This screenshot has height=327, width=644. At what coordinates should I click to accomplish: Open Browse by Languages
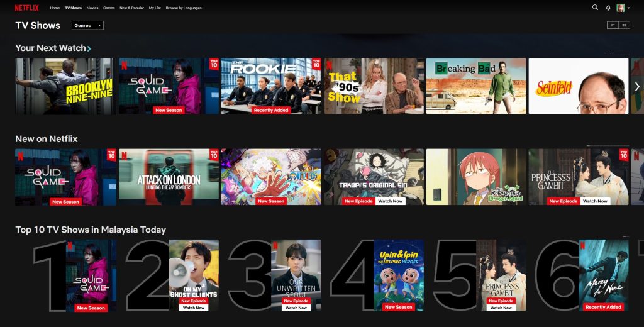(x=184, y=8)
